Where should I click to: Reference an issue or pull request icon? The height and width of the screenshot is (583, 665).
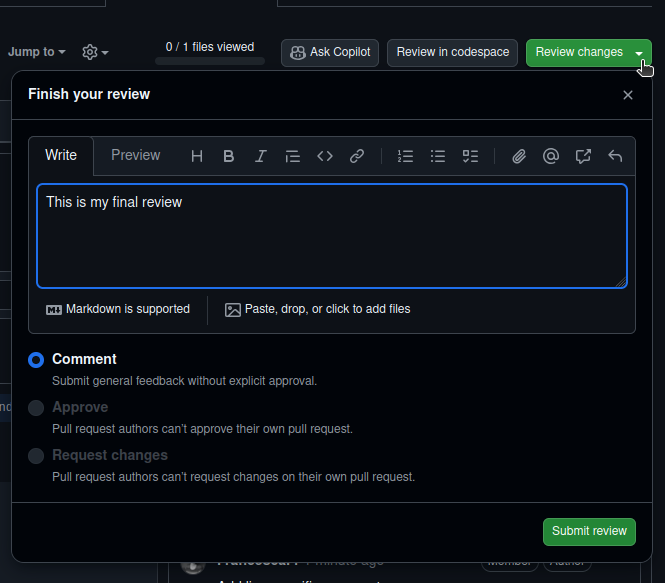tap(583, 156)
